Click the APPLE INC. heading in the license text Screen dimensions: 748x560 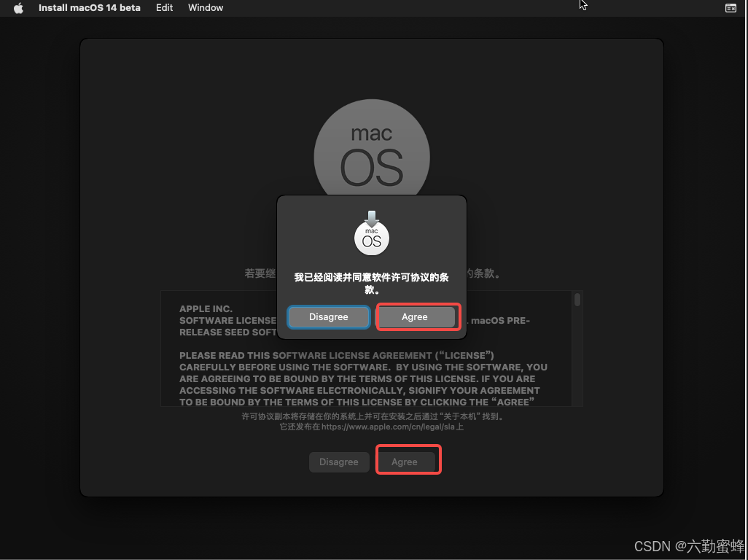point(206,308)
